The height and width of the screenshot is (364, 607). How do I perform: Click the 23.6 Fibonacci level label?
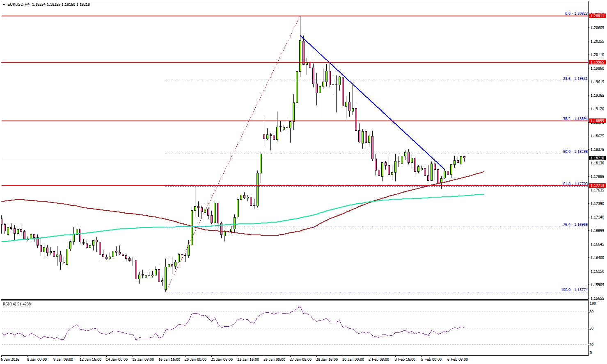click(575, 79)
